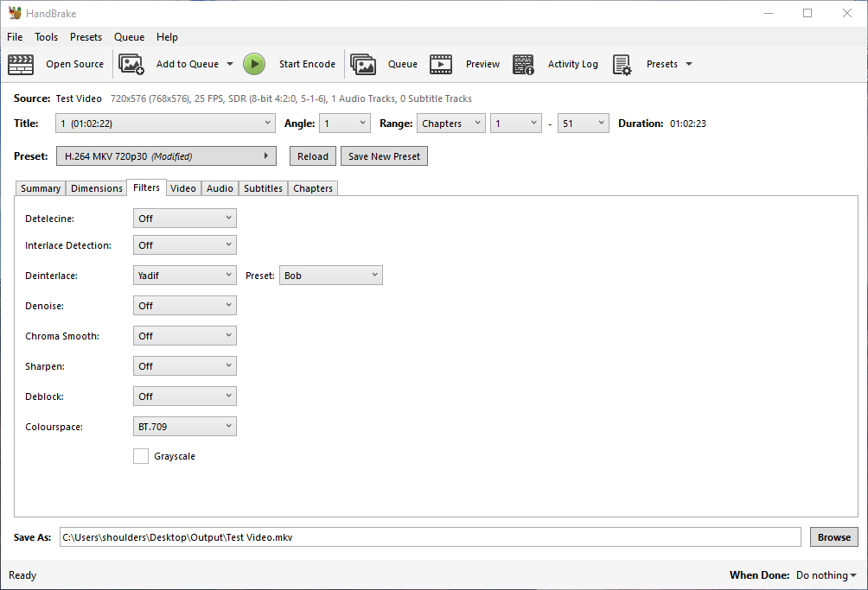Minimize the HandBrake window

click(x=769, y=13)
